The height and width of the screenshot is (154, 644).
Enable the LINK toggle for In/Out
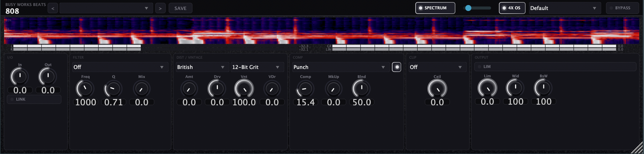34,99
